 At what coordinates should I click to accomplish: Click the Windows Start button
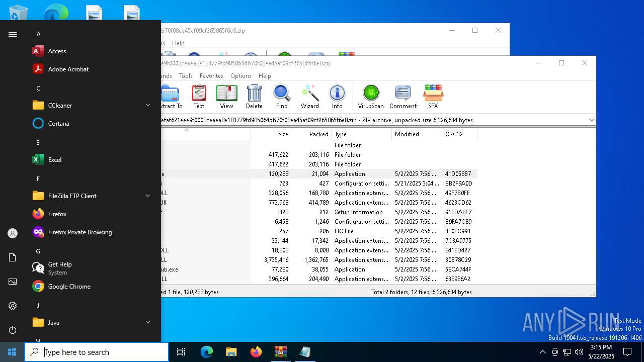(12, 352)
